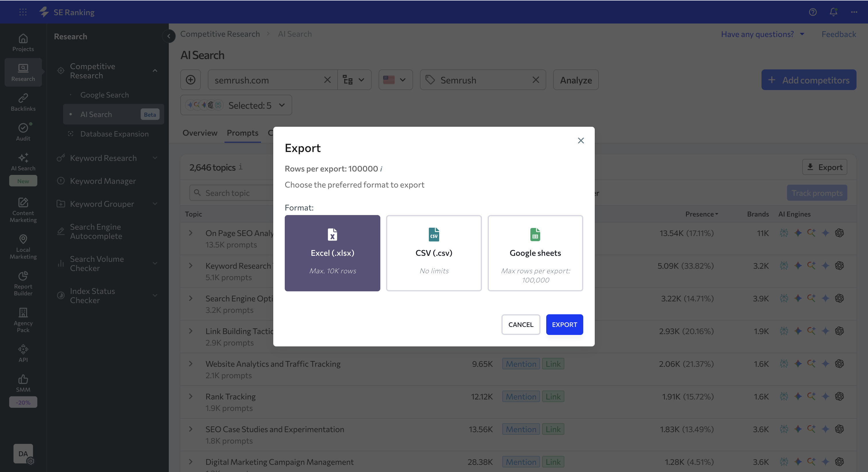Show info about 2,646 topics
868x472 pixels.
[241, 167]
